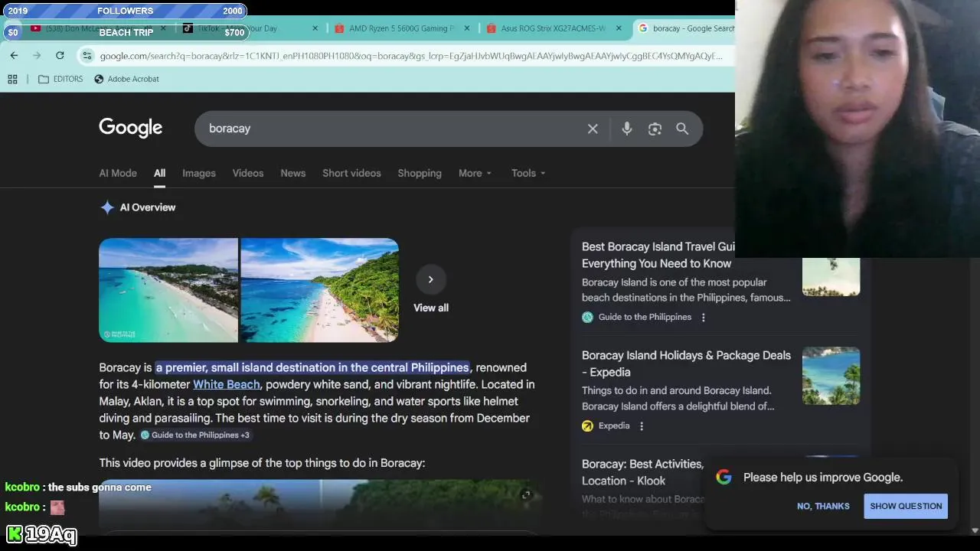The image size is (980, 551).
Task: Open the Boracay: Best Activities Klook result
Action: (642, 472)
